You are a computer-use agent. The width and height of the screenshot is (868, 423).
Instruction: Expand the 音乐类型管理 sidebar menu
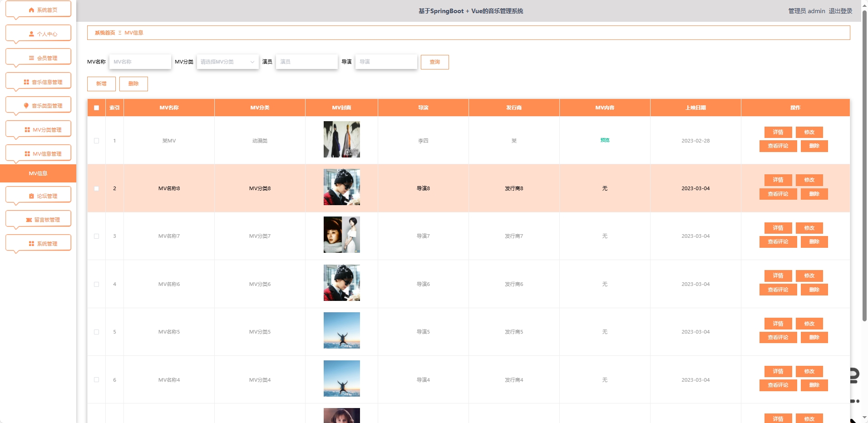[x=38, y=105]
